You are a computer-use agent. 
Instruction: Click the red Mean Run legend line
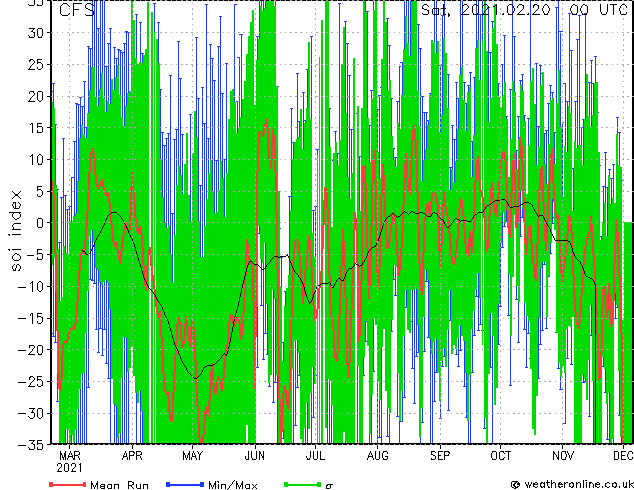(68, 484)
